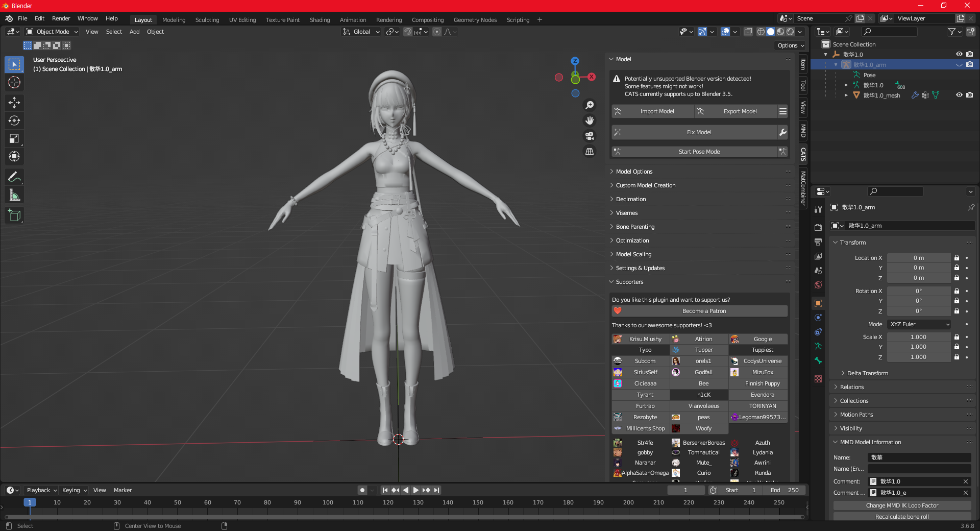
Task: Select the Move tool in the viewport toolbar
Action: tap(14, 103)
